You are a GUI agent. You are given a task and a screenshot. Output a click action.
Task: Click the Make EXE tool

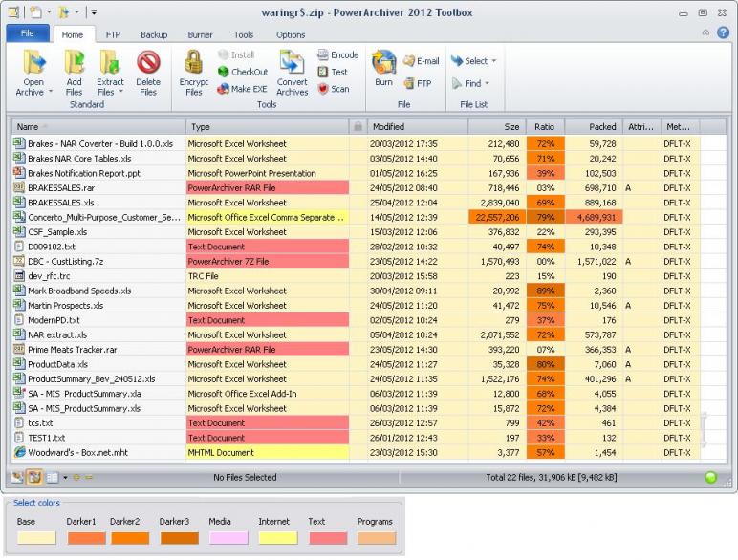click(x=242, y=89)
